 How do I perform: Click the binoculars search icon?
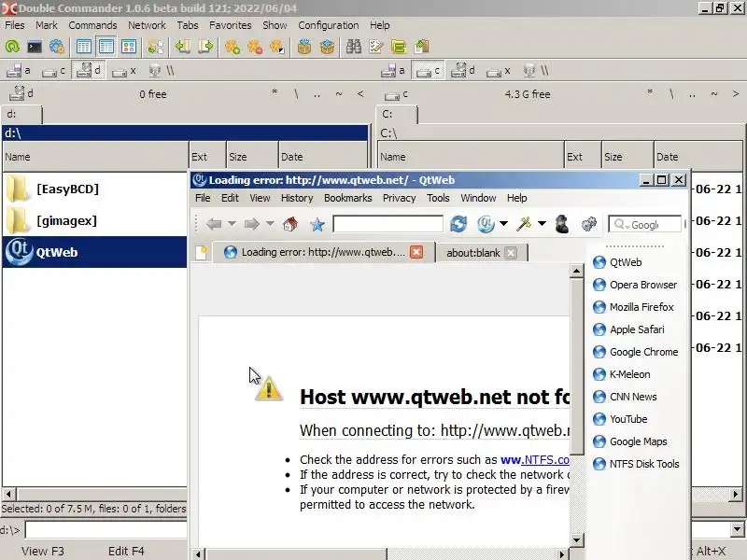[354, 47]
